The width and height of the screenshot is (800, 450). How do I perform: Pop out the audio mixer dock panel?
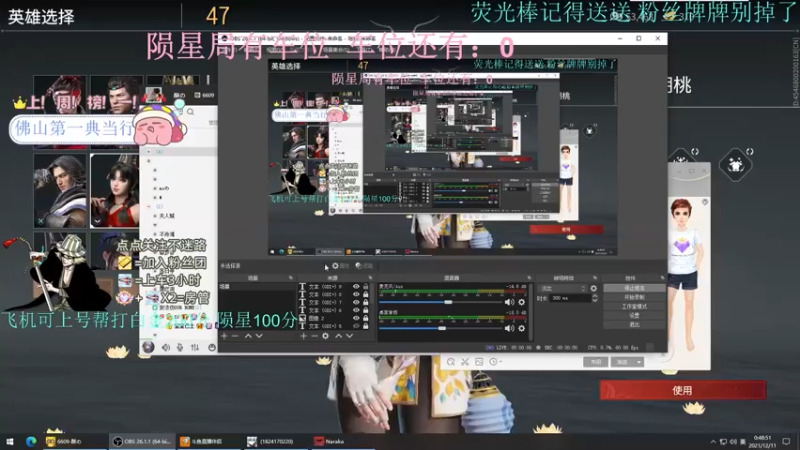tap(529, 278)
